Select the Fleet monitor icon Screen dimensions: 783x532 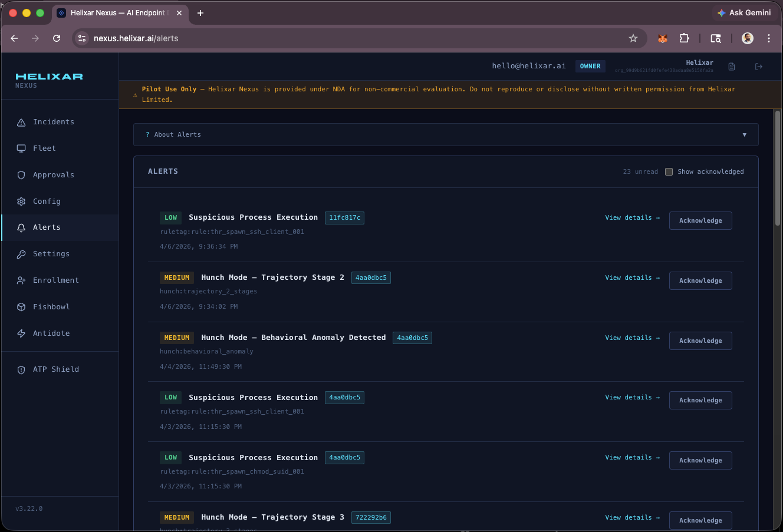[21, 148]
